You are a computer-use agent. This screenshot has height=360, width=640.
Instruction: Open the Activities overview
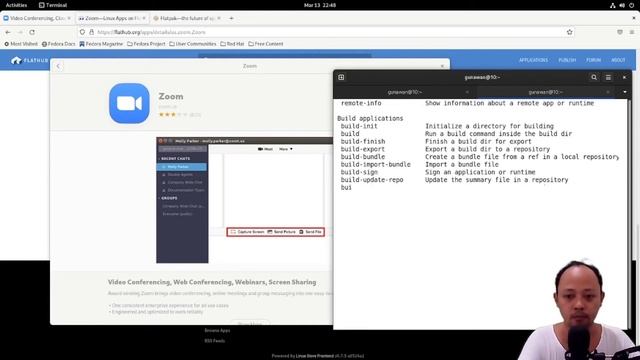[x=16, y=5]
